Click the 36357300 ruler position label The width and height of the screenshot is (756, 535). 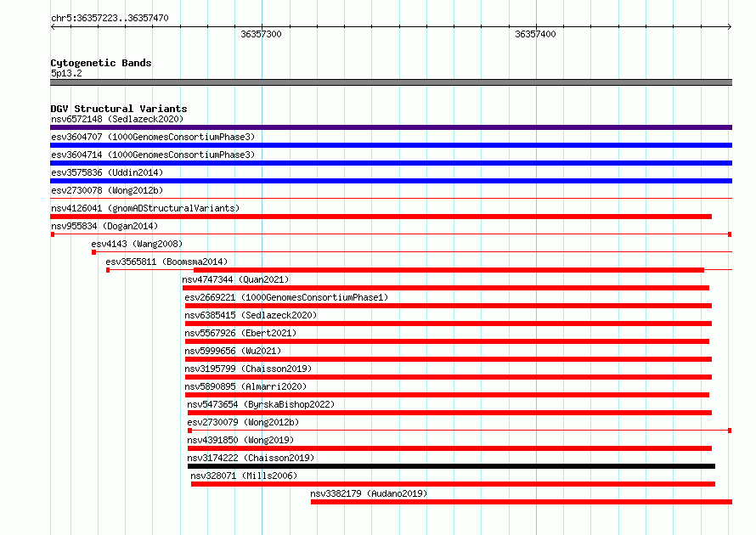click(261, 34)
